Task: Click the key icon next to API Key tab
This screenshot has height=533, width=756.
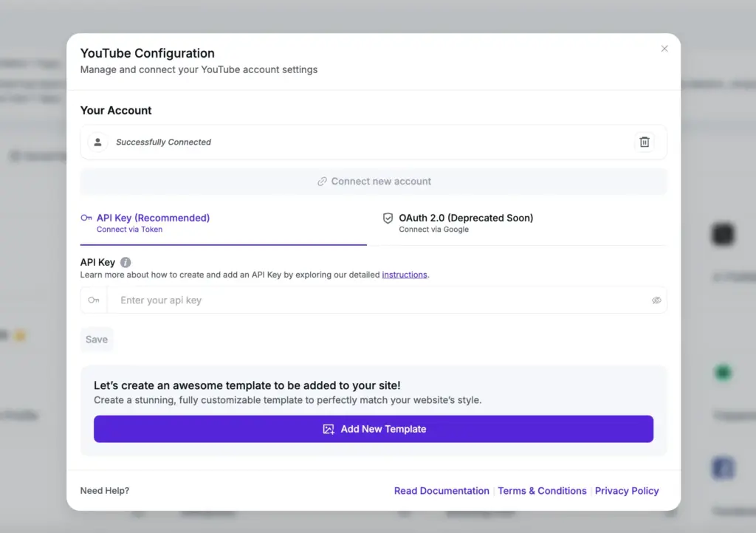Action: [85, 218]
